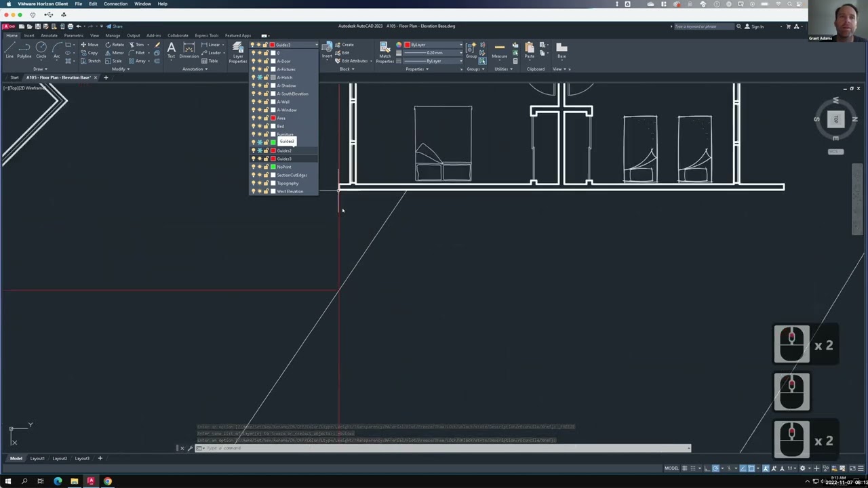Image resolution: width=868 pixels, height=488 pixels.
Task: Toggle lightbulb for NoPrint layer
Action: (x=254, y=167)
